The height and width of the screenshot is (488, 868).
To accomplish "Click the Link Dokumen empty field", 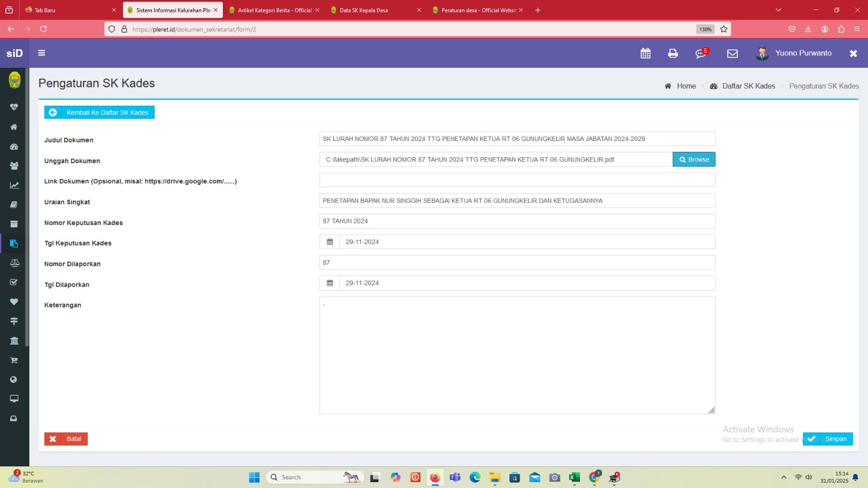I will pos(517,180).
